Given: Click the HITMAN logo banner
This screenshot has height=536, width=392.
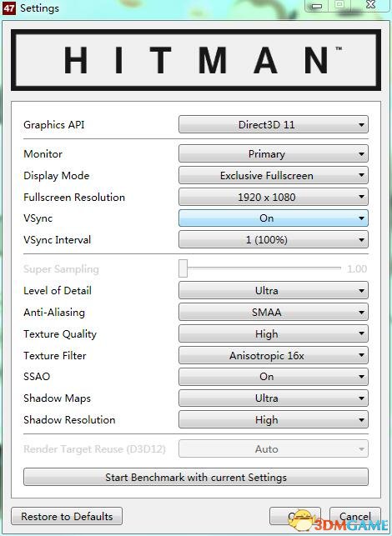Looking at the screenshot, I should (196, 60).
